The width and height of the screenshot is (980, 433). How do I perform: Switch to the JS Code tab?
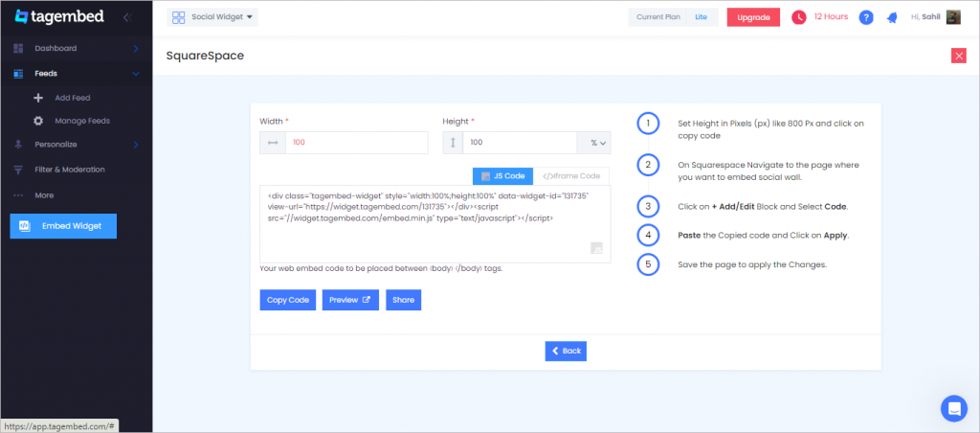tap(503, 176)
